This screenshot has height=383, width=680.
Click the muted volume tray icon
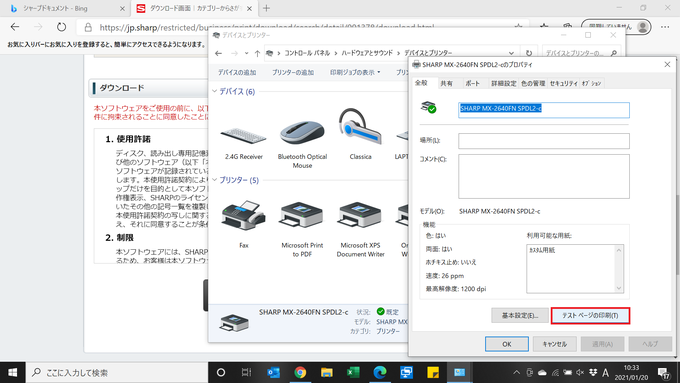580,373
